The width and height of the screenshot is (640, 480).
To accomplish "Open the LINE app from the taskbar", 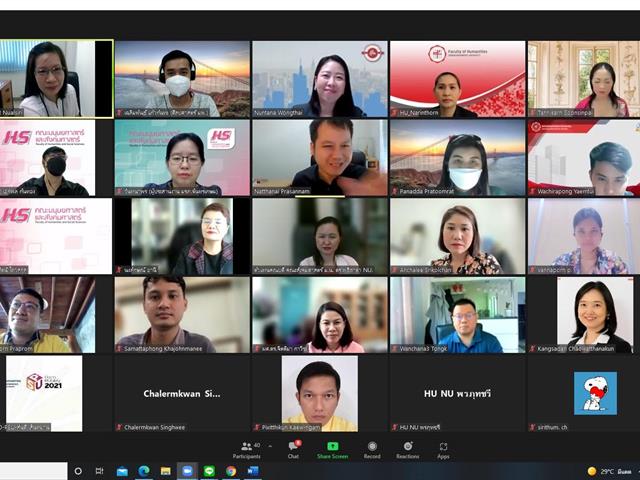I will tap(209, 471).
